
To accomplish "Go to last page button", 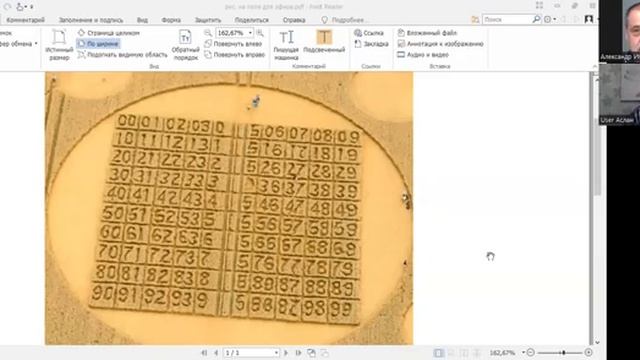I will [x=298, y=353].
